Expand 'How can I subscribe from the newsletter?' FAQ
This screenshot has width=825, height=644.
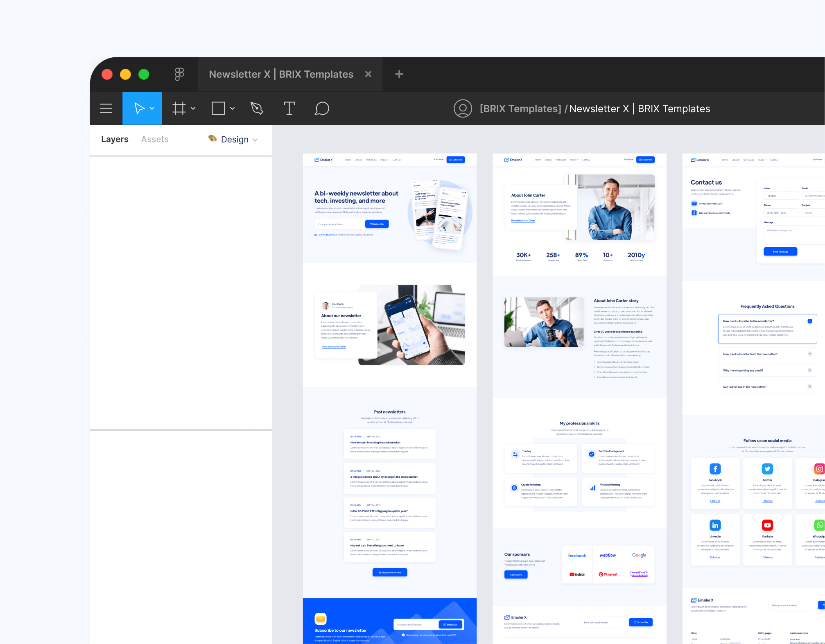tap(810, 354)
